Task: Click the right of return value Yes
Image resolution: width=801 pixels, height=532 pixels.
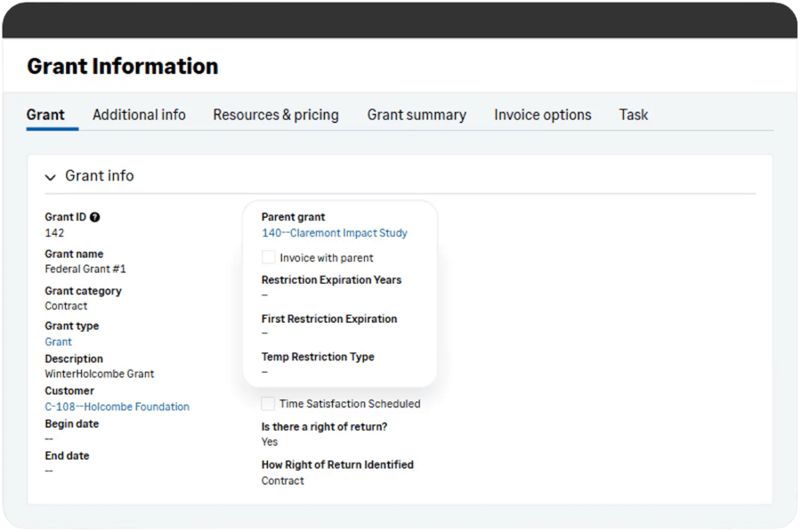Action: point(269,441)
